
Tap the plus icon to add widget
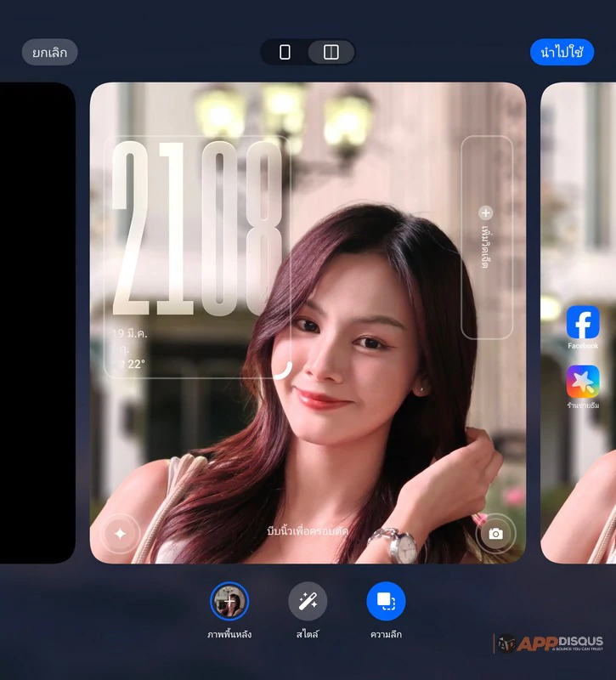[485, 213]
